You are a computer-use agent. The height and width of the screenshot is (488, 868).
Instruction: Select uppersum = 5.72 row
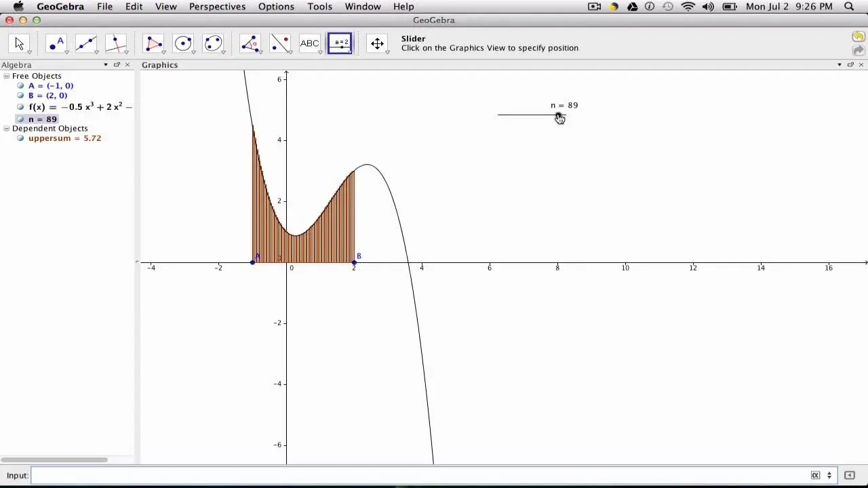coord(64,138)
